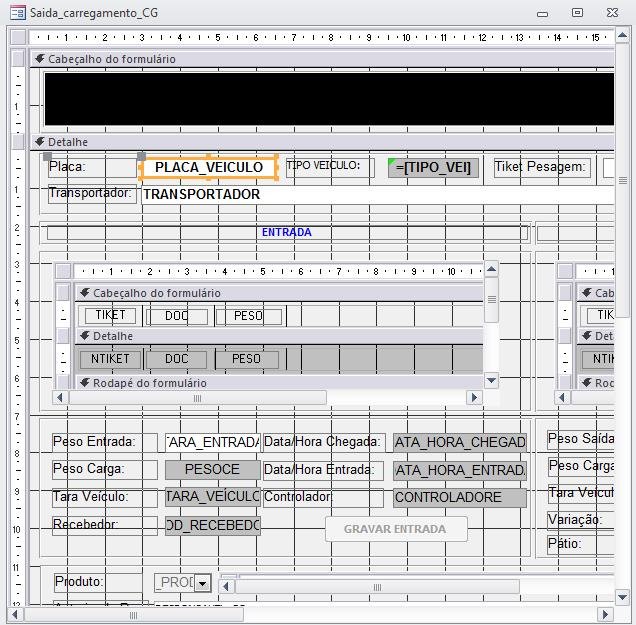Click the GRAVAR ENTRADA button
The image size is (636, 625).
pyautogui.click(x=396, y=529)
